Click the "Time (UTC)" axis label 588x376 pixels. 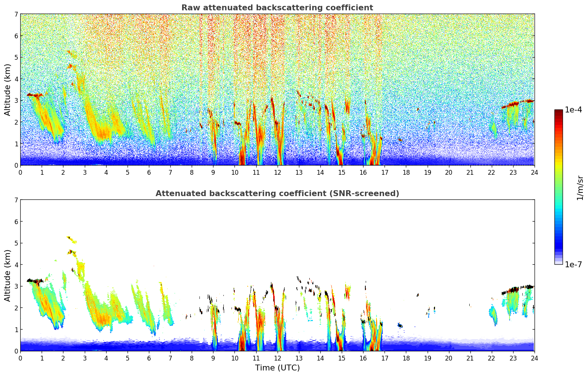[x=277, y=368]
